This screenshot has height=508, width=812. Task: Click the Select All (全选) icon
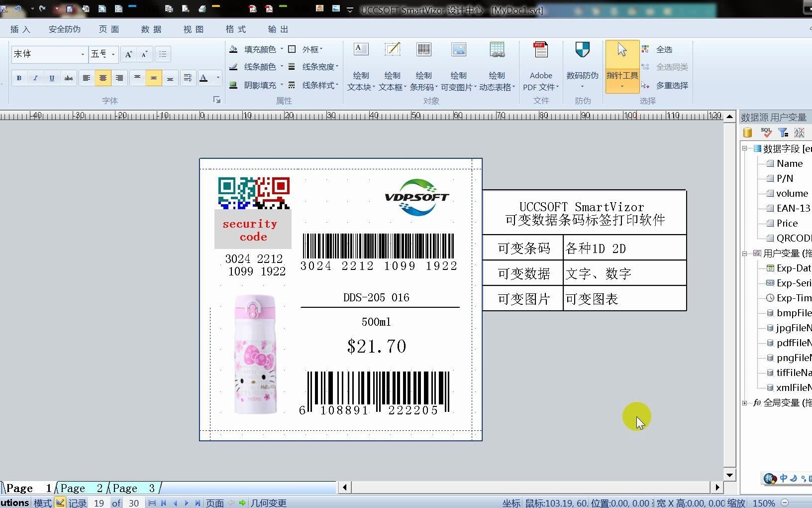(x=645, y=49)
